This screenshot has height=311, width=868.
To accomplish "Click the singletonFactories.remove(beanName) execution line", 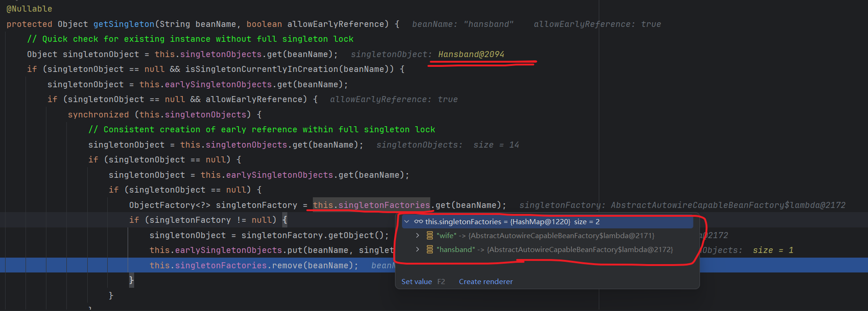I will (254, 266).
